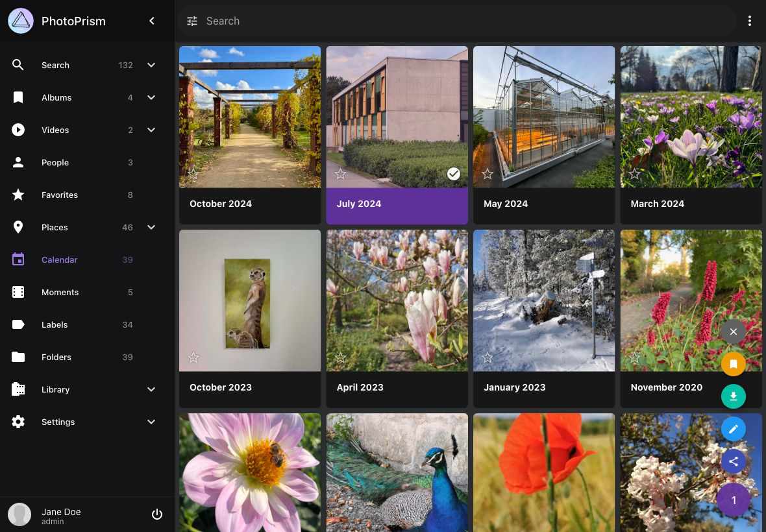This screenshot has width=766, height=532.
Task: Clear selection with the gray X button
Action: 733,332
